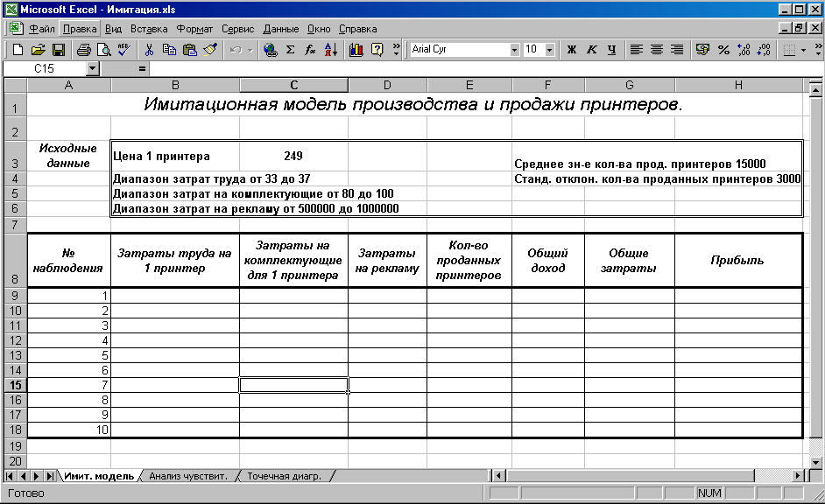The height and width of the screenshot is (504, 825).
Task: Toggle align right
Action: click(677, 50)
